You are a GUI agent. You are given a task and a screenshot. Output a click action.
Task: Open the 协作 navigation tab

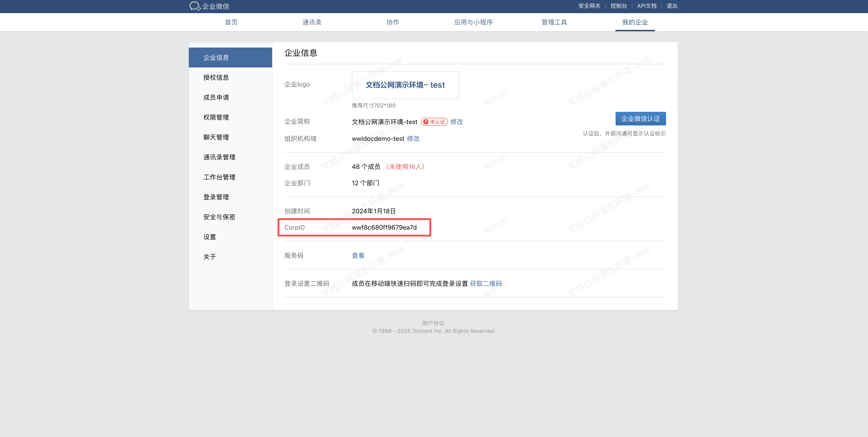coord(393,22)
